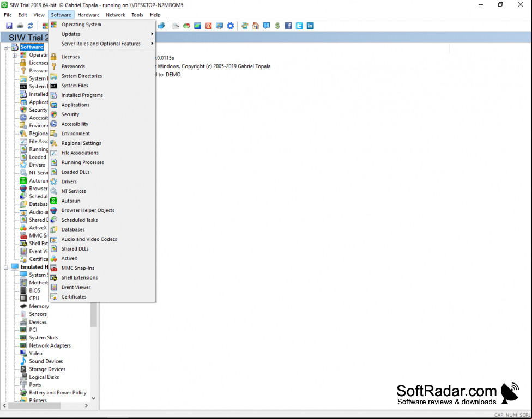532x419 pixels.
Task: Click the padlock icon beside the Licenses menu item
Action: click(x=53, y=57)
